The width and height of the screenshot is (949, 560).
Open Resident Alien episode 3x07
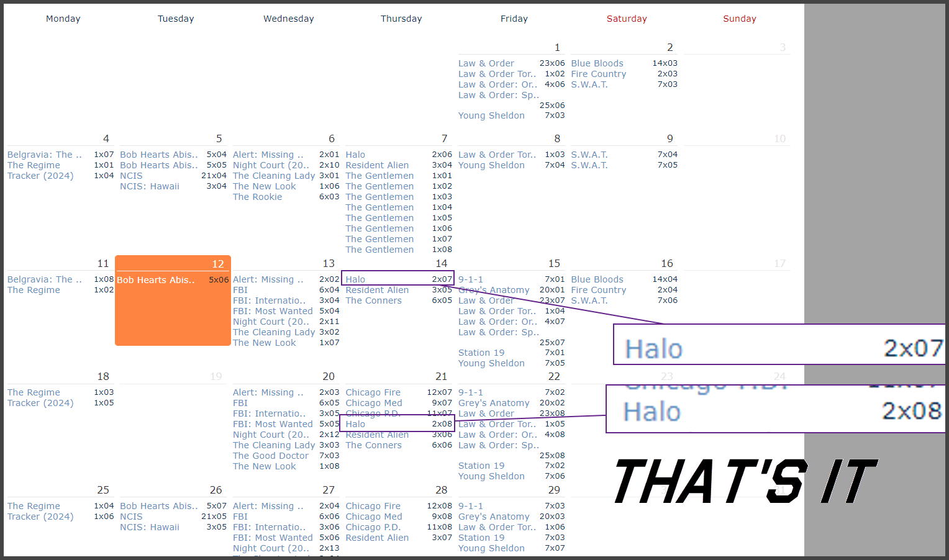coord(377,538)
